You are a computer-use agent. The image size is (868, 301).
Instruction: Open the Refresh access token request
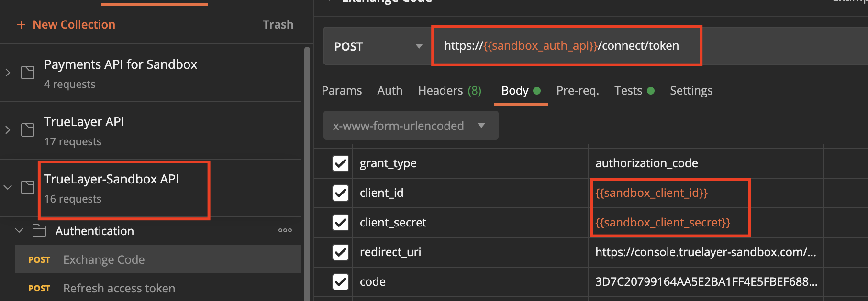click(158, 288)
